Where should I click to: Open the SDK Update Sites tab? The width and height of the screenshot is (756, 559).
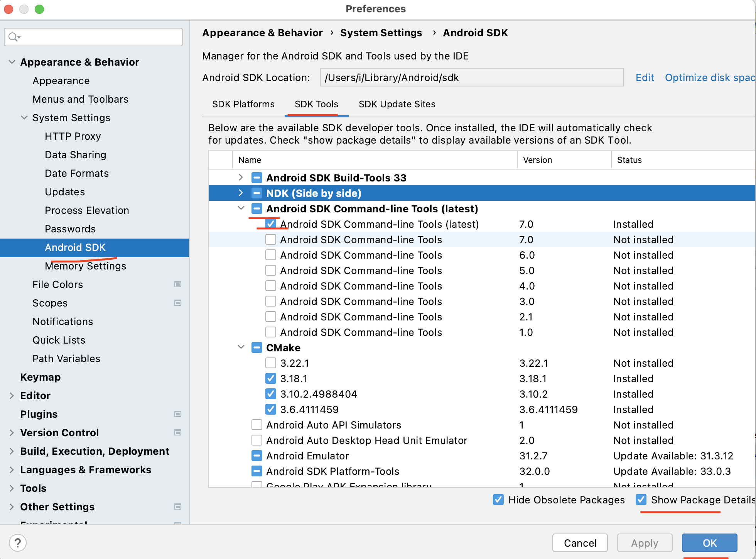[x=397, y=104]
